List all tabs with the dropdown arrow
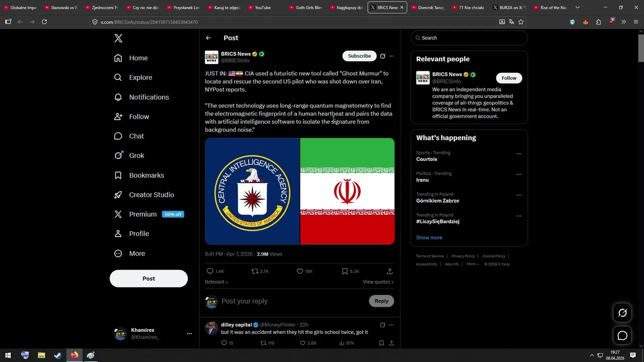 (x=577, y=8)
